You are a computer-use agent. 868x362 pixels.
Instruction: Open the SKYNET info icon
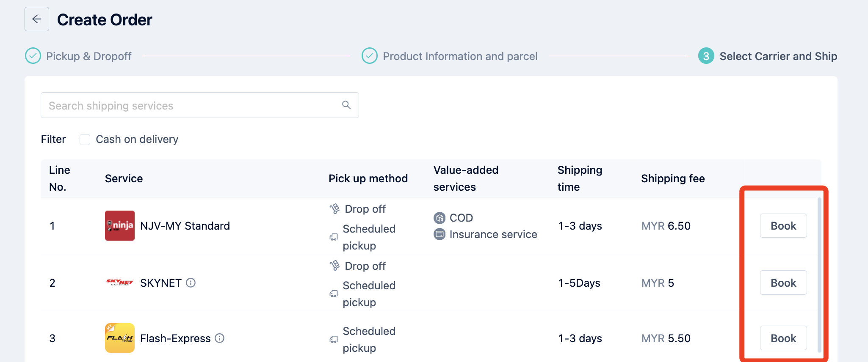[191, 282]
